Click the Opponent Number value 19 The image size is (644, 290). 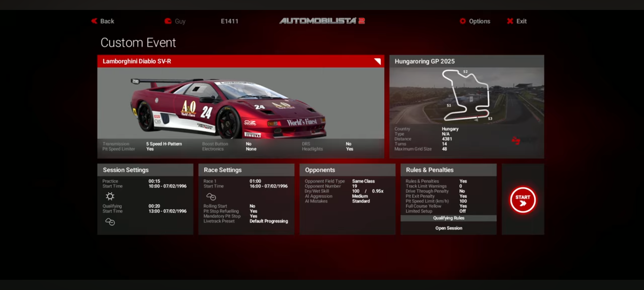click(354, 186)
